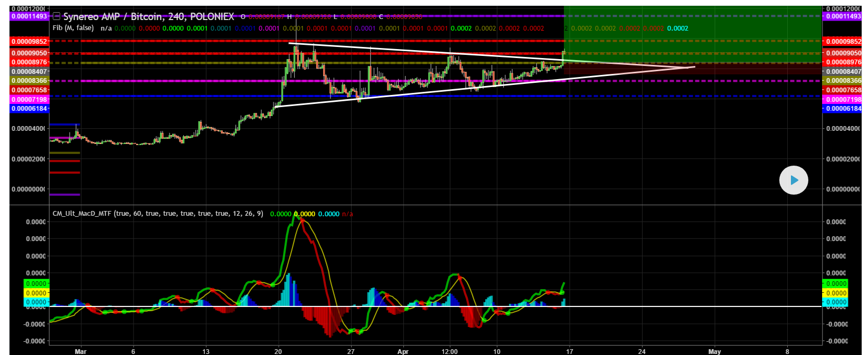This screenshot has width=868, height=355.
Task: Click the May date on time axis
Action: [x=714, y=351]
